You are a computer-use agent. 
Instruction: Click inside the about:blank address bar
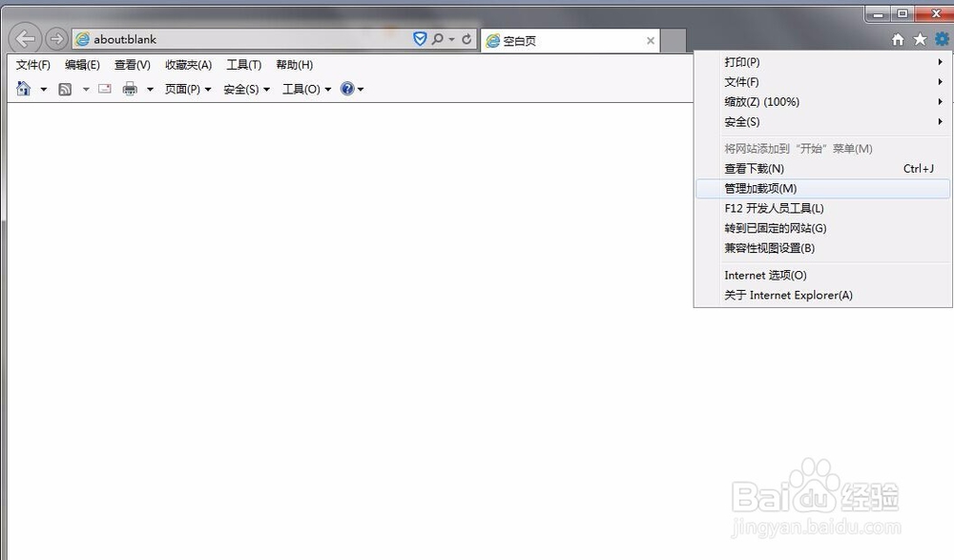point(238,39)
